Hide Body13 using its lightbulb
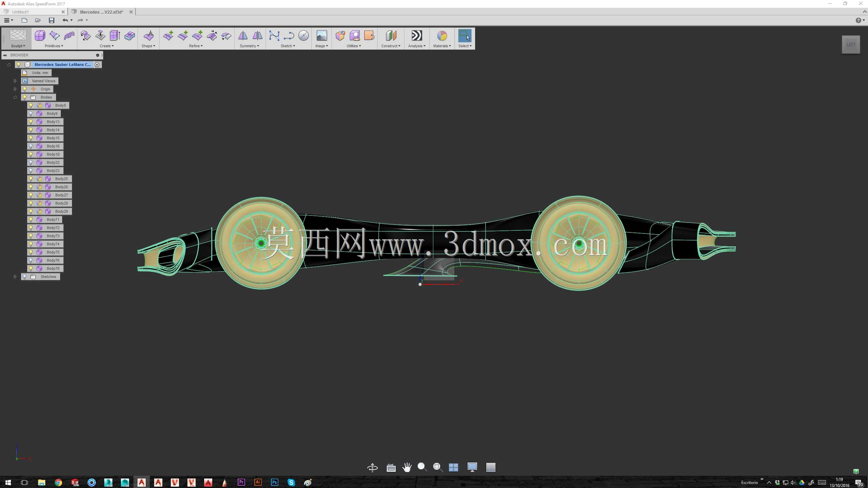The width and height of the screenshot is (868, 488). tap(31, 122)
